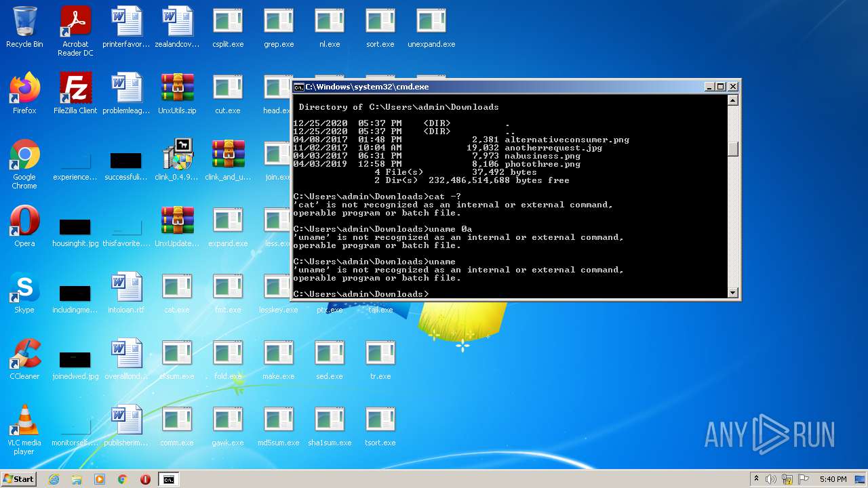
Task: Select make.exe desktop icon
Action: pos(279,359)
